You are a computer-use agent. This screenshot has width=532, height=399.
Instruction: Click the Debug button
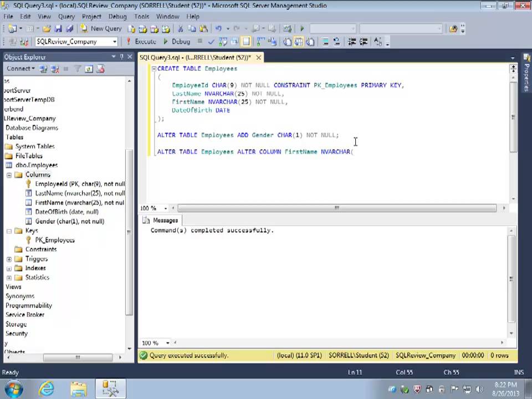[177, 42]
